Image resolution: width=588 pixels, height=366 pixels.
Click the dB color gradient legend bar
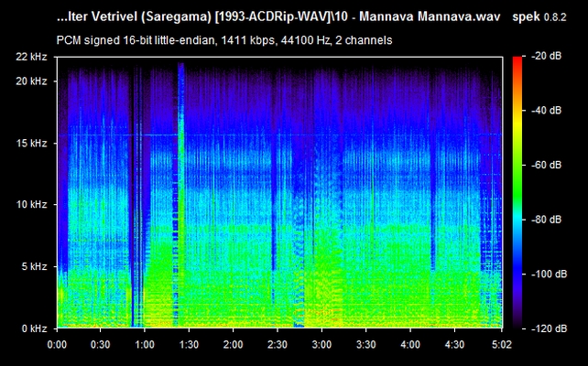517,192
